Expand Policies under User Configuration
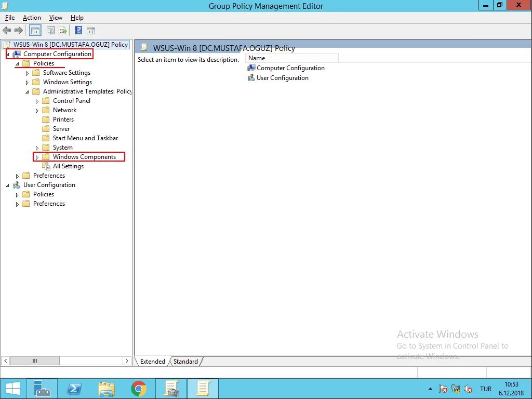532x399 pixels. [x=17, y=195]
